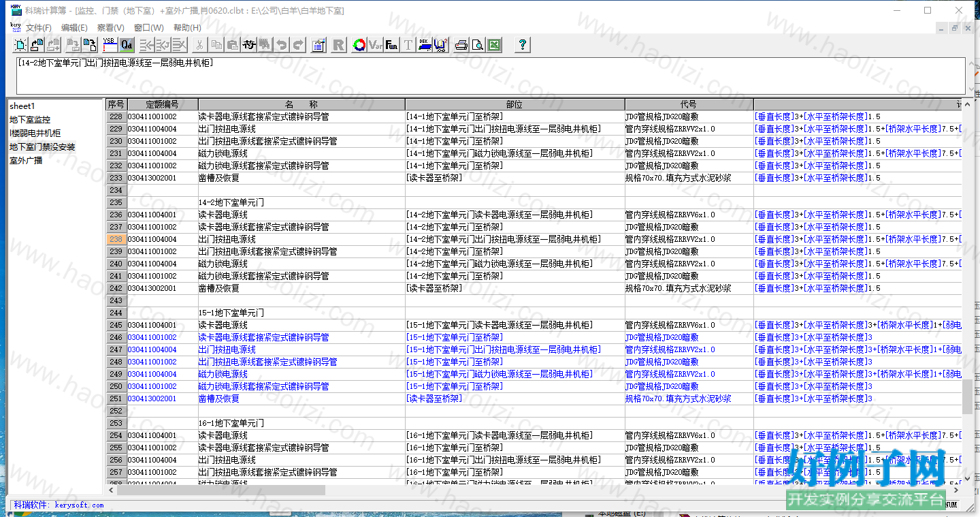This screenshot has width=980, height=517.
Task: Select the I楼弱电井机柜 sheet
Action: 35,134
